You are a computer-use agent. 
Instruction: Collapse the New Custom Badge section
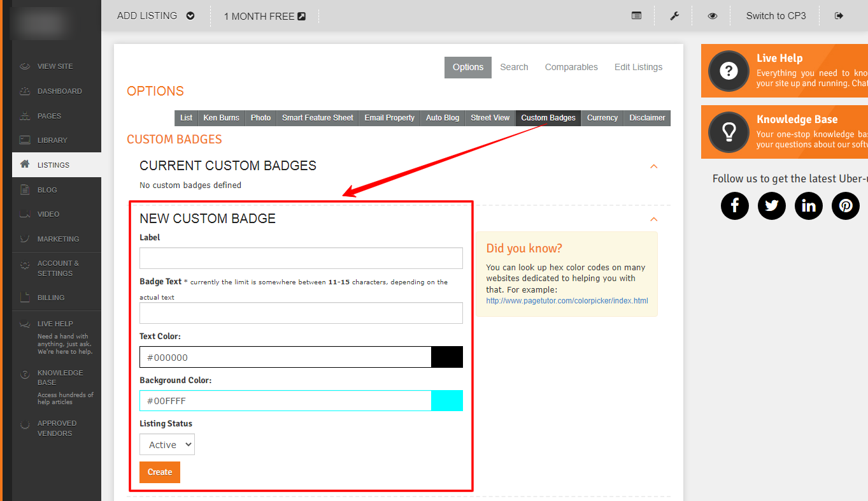pyautogui.click(x=653, y=219)
